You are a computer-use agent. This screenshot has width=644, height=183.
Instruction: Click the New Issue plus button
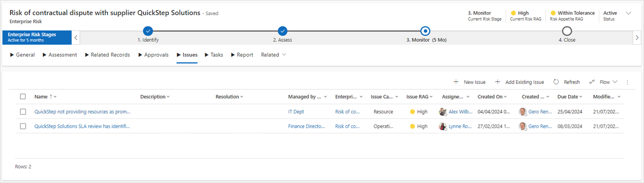tap(469, 82)
